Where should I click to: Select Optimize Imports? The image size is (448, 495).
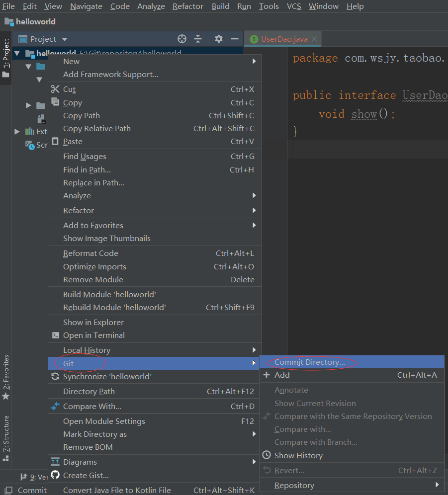[155, 266]
